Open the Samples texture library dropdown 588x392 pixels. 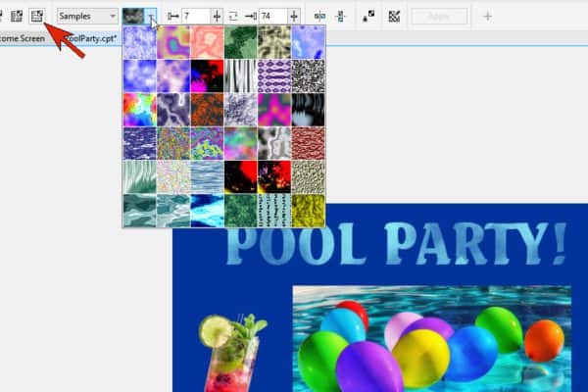(x=86, y=17)
